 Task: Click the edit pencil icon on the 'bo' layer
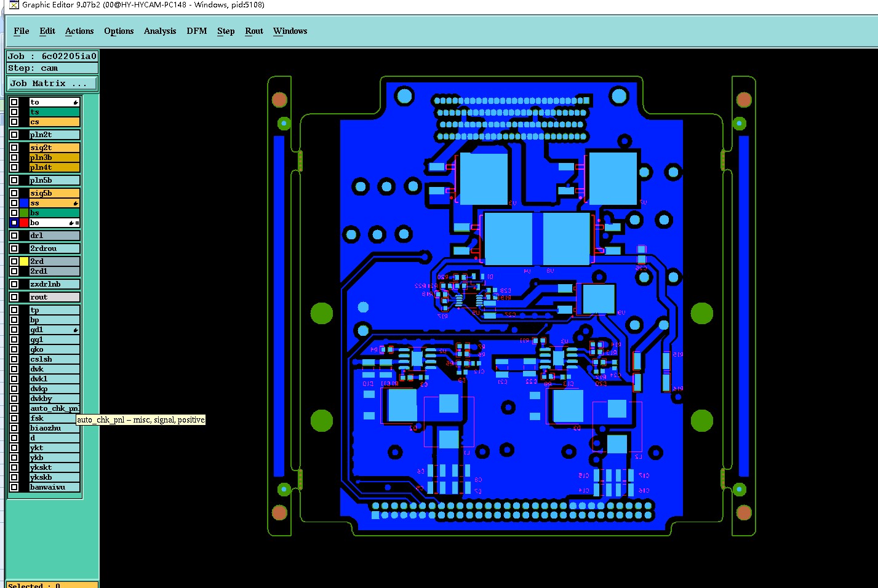(x=71, y=223)
